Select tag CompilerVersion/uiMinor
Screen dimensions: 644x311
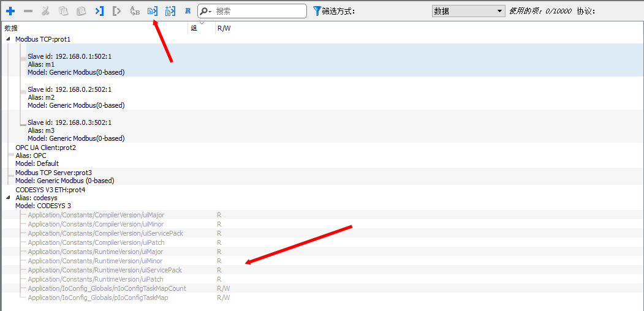coord(96,224)
